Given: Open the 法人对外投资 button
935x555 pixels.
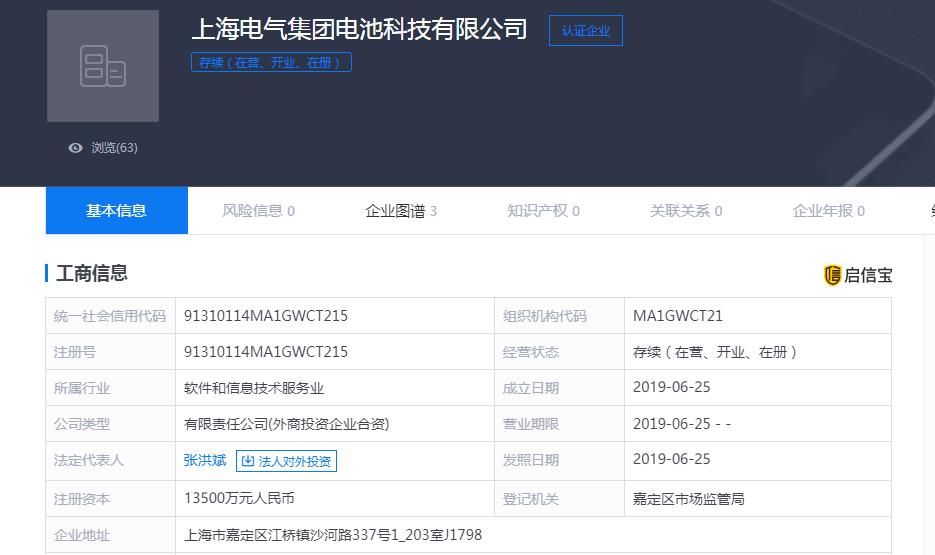Looking at the screenshot, I should coord(286,461).
